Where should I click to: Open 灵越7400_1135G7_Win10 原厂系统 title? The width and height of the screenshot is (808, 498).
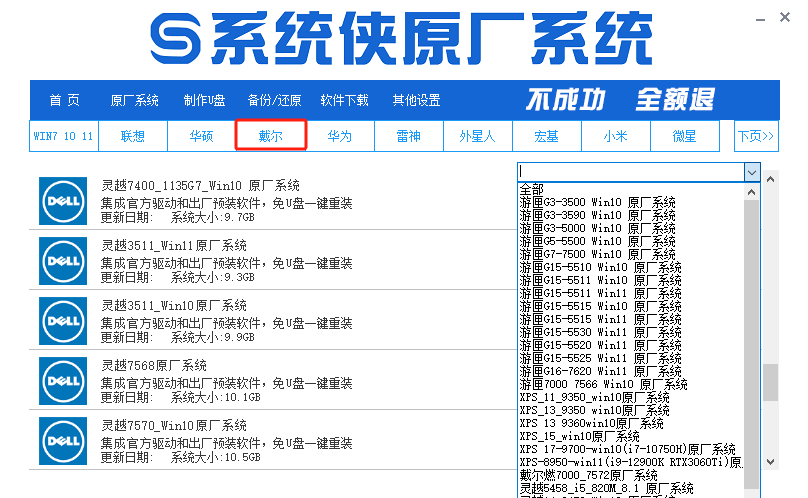click(200, 186)
